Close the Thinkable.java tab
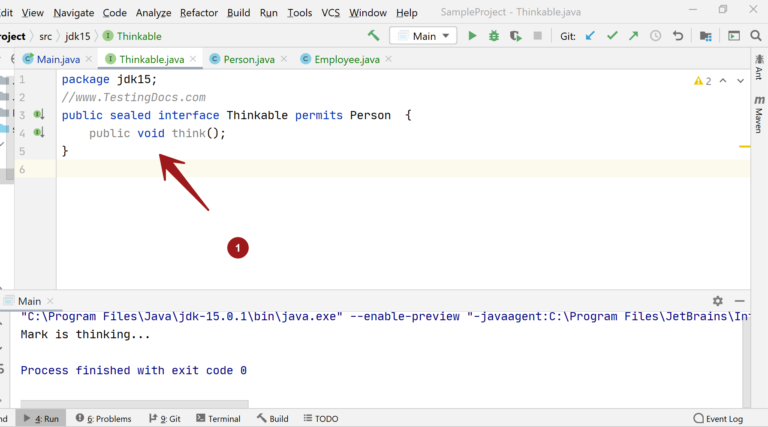 (193, 59)
